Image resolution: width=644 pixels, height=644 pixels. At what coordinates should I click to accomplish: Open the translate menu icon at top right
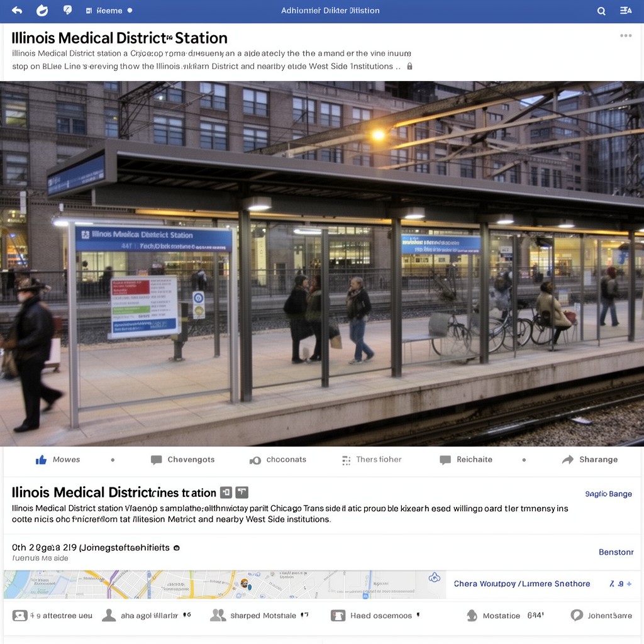(x=626, y=10)
